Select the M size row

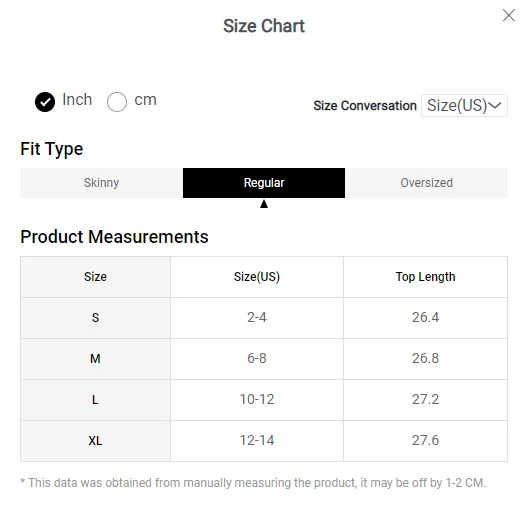(264, 359)
